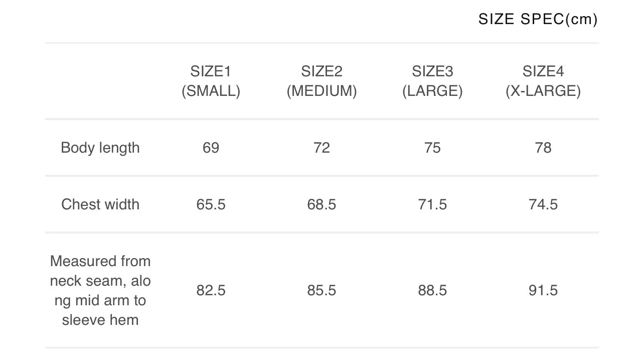Select sleeve measurement value 85.5
This screenshot has width=644, height=358.
321,290
